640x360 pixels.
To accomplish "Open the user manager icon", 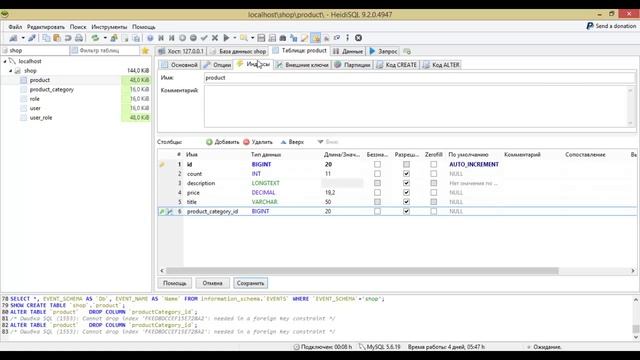I will [114, 38].
